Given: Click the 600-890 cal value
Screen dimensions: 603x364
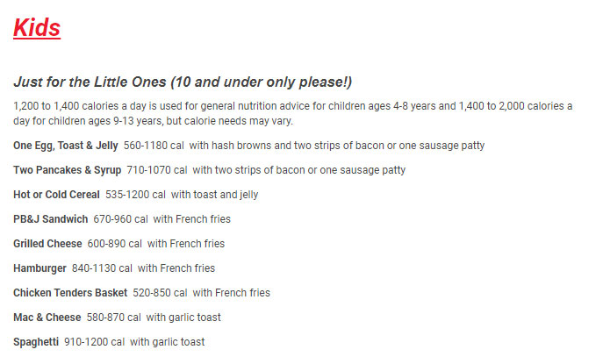Looking at the screenshot, I should pos(114,244).
